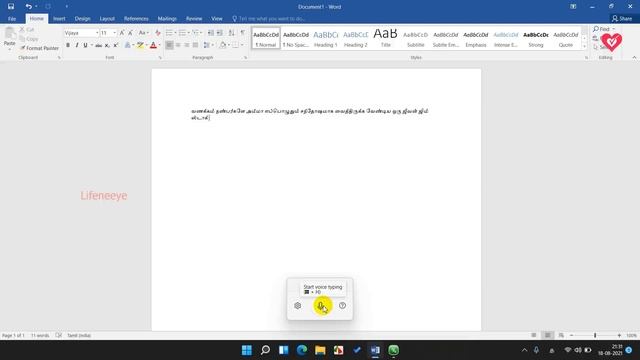Image resolution: width=640 pixels, height=360 pixels.
Task: Toggle Italic formatting
Action: (77, 45)
